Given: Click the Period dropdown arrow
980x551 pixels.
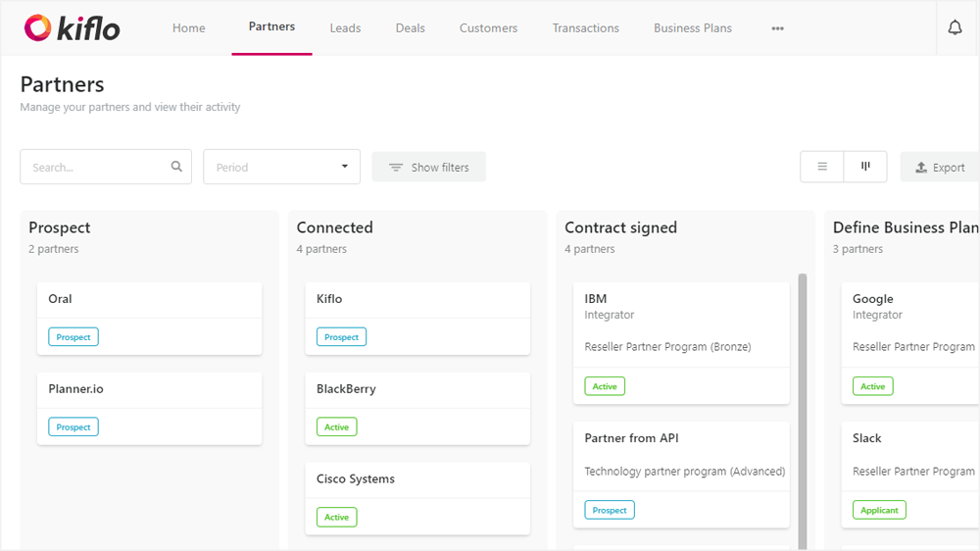Looking at the screenshot, I should pos(344,167).
